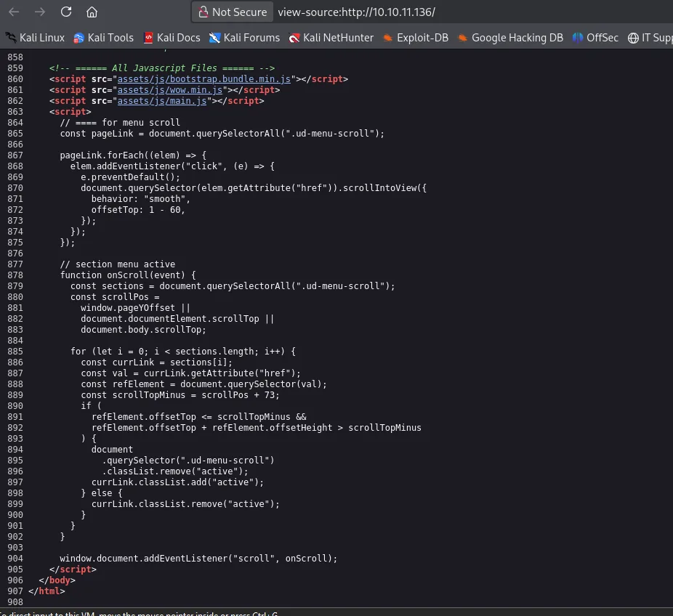Go to the browser Home icon
The height and width of the screenshot is (616, 673).
tap(92, 12)
